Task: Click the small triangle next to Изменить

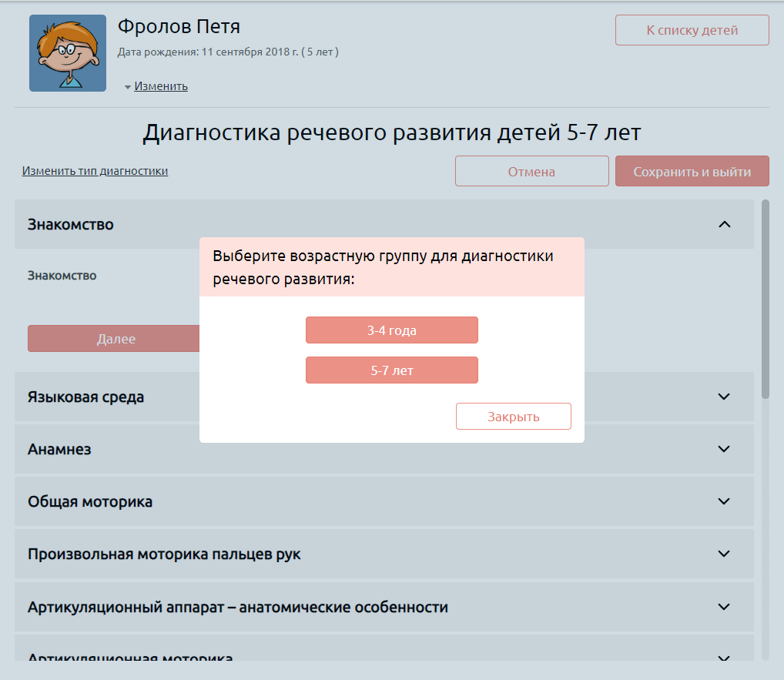Action: tap(128, 87)
